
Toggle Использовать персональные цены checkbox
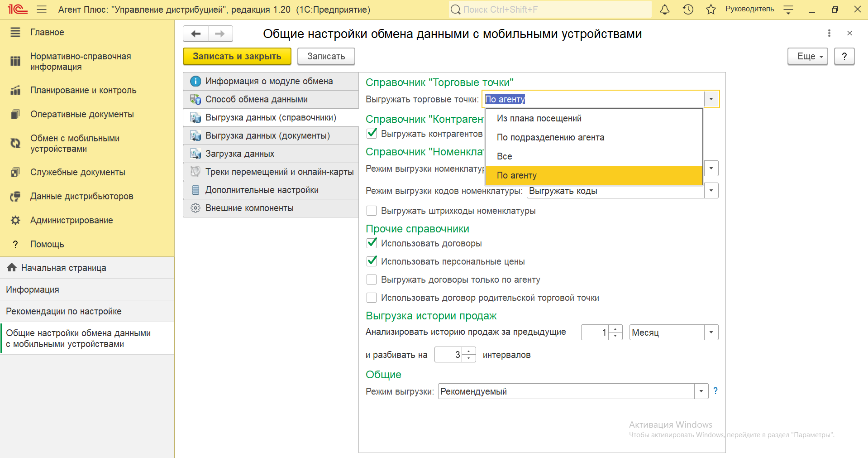coord(372,261)
